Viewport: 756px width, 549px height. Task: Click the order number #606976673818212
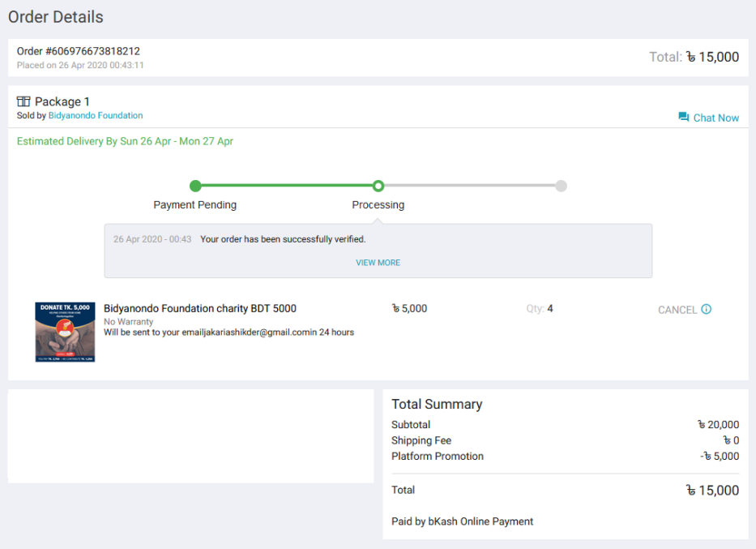click(x=79, y=51)
